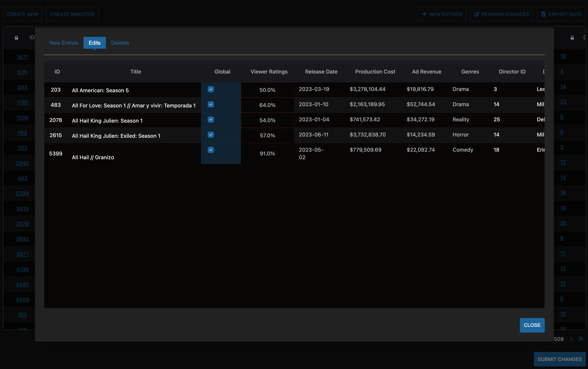Toggle Global checkbox for All Hail King Julien: Season 1
Screen dimensions: 588x369
pos(211,119)
